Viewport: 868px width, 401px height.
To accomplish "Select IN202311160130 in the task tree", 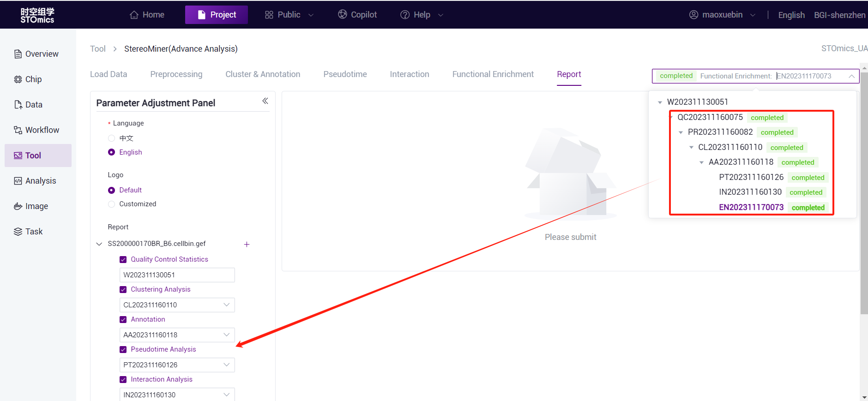I will click(750, 192).
